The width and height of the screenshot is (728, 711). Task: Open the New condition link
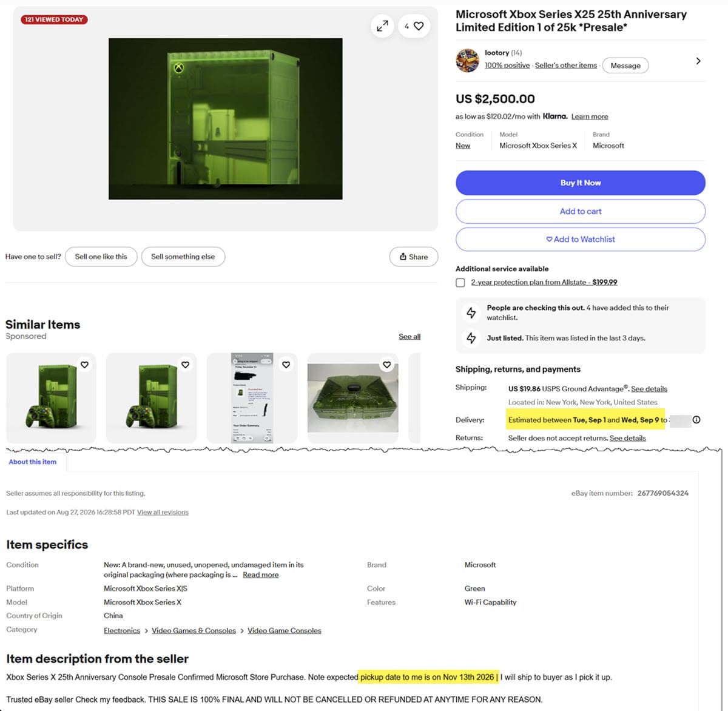pyautogui.click(x=463, y=146)
